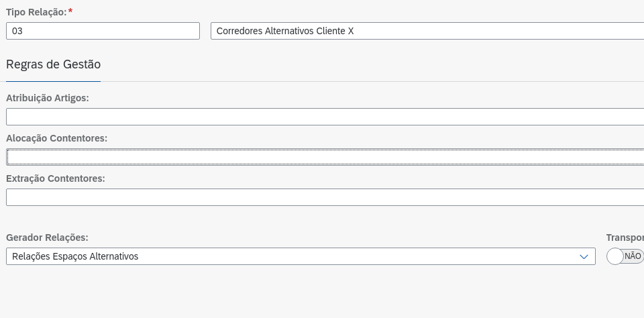
Task: Focus the Tipo Relação code field containing 03
Action: 103,31
